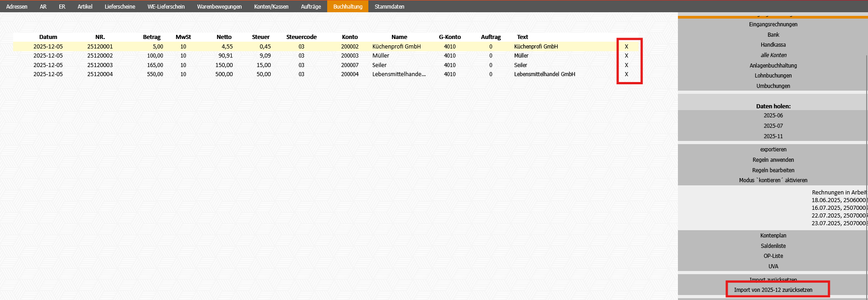Remove the Müller booking entry via X
This screenshot has height=300, width=868.
click(626, 56)
